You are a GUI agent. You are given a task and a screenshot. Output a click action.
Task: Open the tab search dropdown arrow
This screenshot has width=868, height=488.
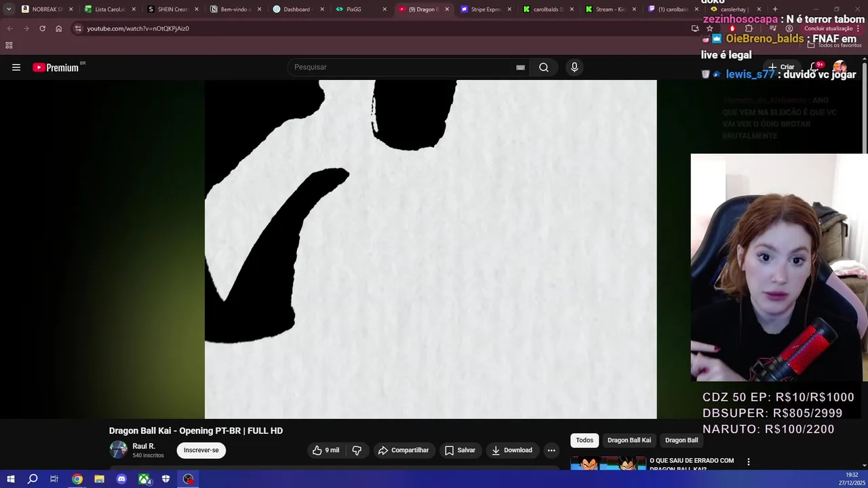[x=9, y=9]
